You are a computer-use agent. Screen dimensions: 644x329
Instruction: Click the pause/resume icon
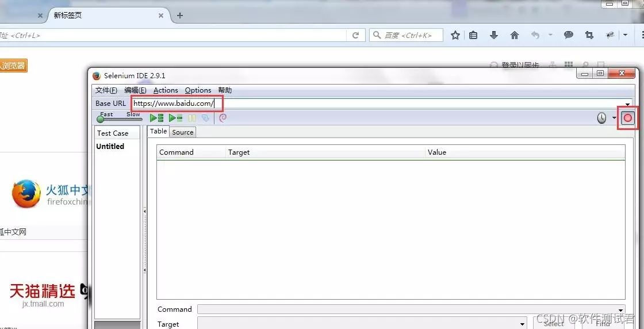click(x=192, y=118)
